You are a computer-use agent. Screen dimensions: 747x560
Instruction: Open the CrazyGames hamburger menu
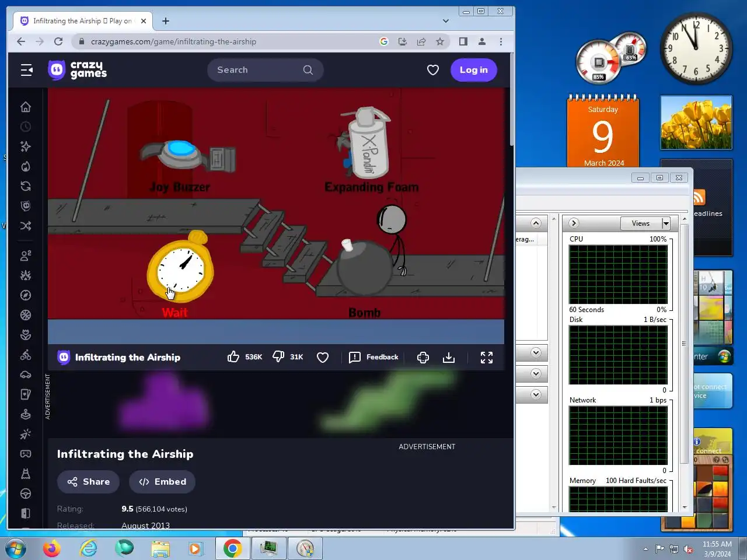click(27, 70)
